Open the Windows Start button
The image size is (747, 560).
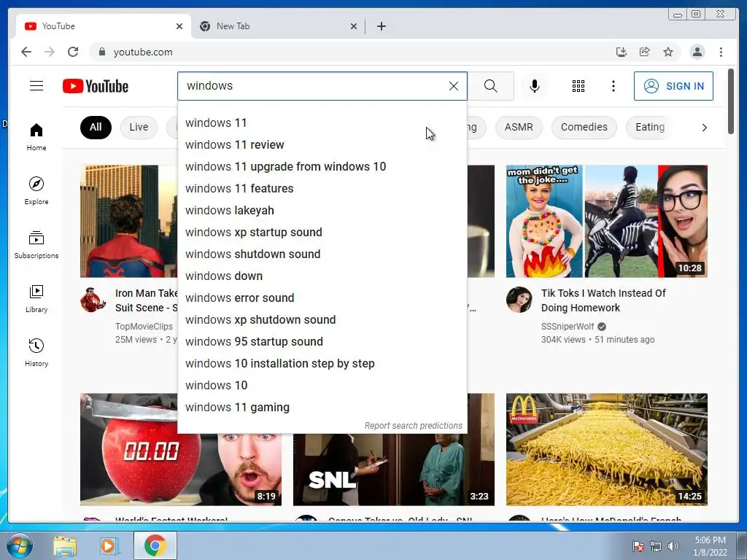coord(20,545)
